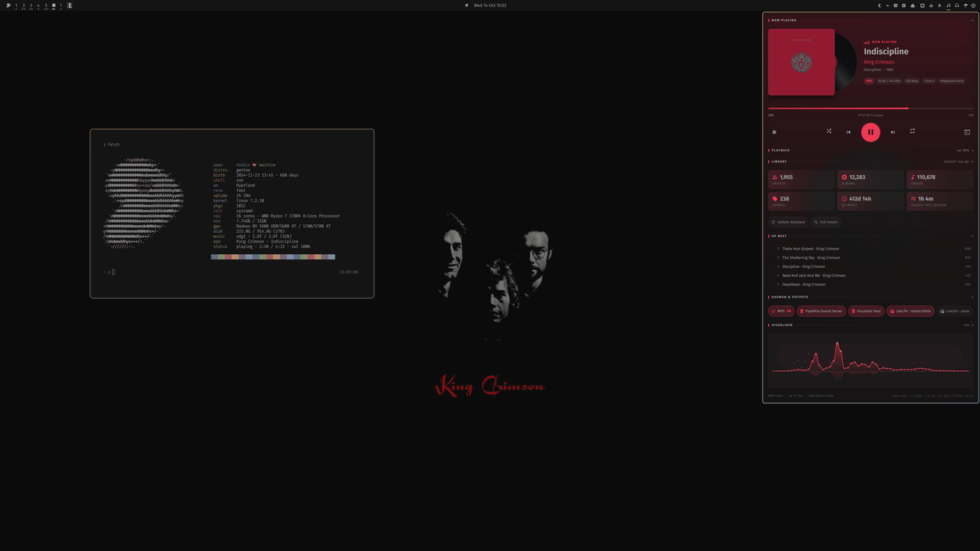
Task: Collapse the Library section
Action: 972,161
